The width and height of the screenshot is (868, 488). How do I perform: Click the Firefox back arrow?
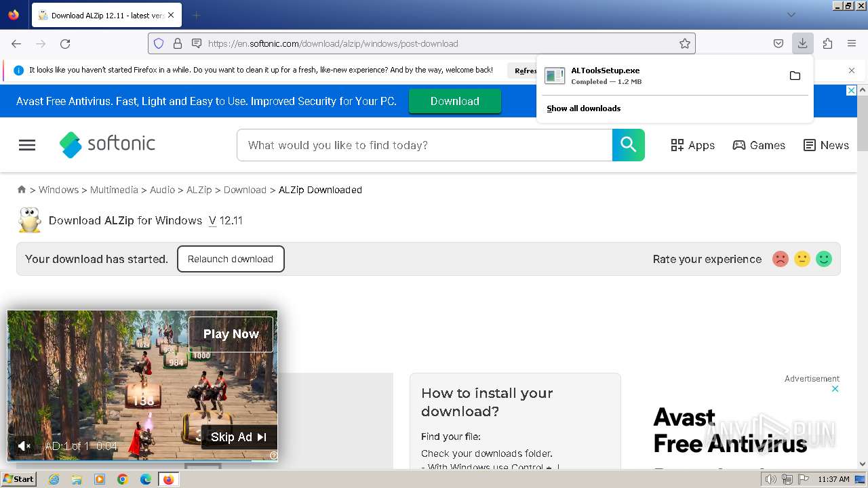coord(16,43)
